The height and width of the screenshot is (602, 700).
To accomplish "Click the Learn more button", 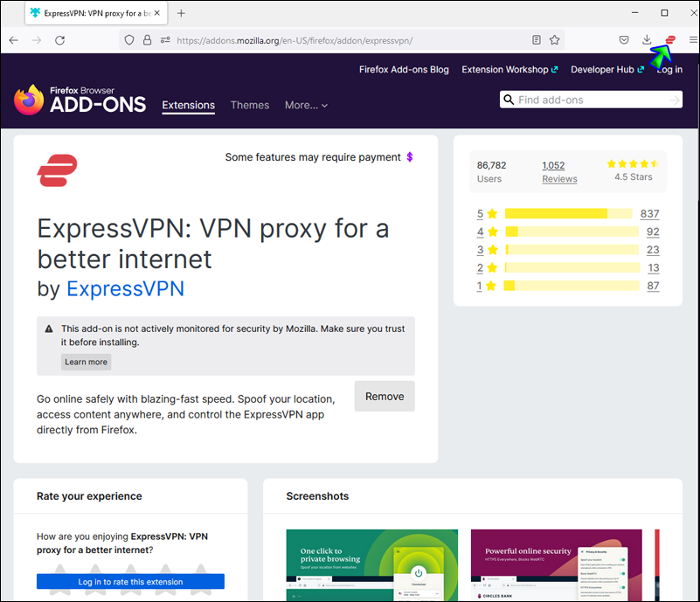I will tap(87, 362).
